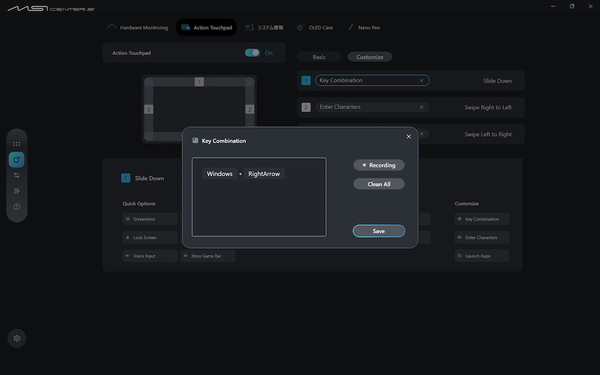600x375 pixels.
Task: Clear the Swipe Left to Right field
Action: tap(421, 134)
